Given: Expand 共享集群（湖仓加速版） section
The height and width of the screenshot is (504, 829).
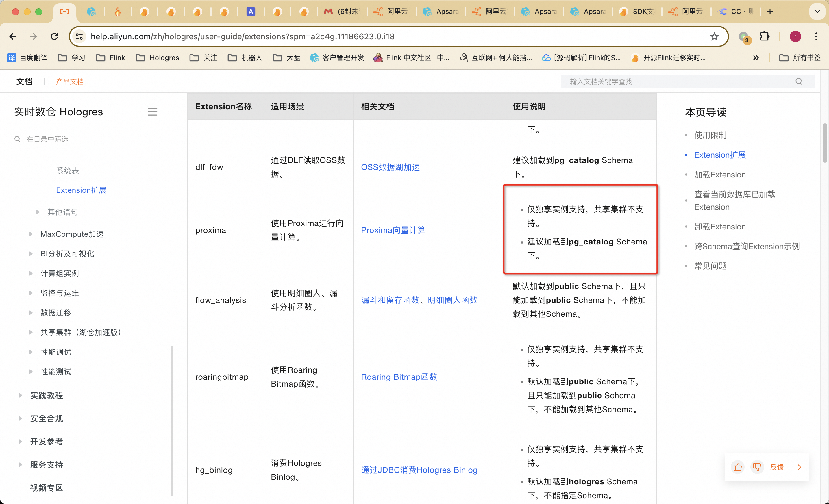Looking at the screenshot, I should [x=31, y=332].
